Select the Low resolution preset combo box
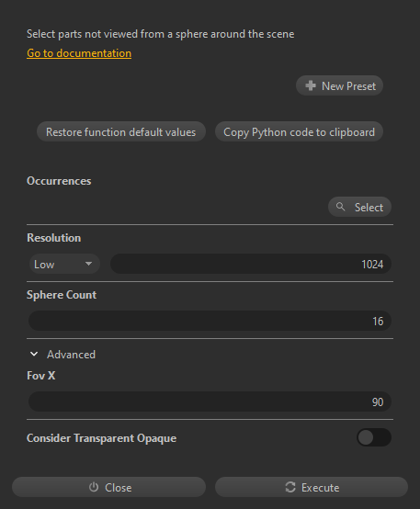This screenshot has width=420, height=509. [64, 264]
